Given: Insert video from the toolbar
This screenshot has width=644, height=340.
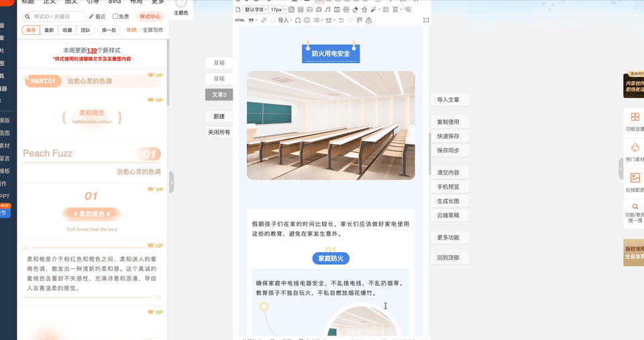Looking at the screenshot, I should [x=337, y=9].
